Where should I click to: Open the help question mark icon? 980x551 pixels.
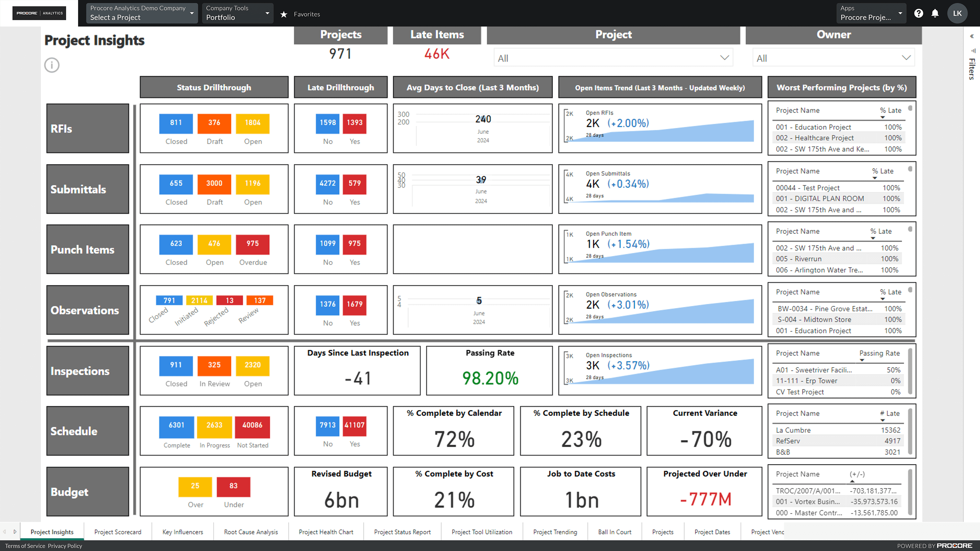pos(919,13)
